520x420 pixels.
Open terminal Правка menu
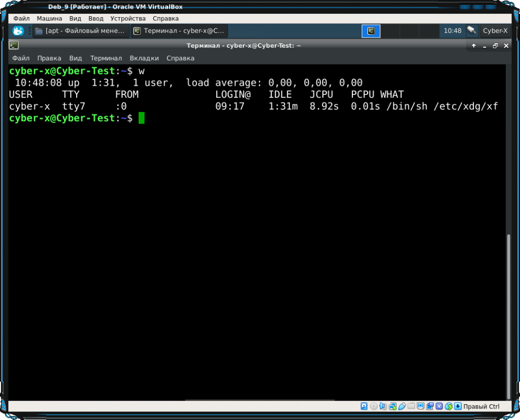[49, 58]
